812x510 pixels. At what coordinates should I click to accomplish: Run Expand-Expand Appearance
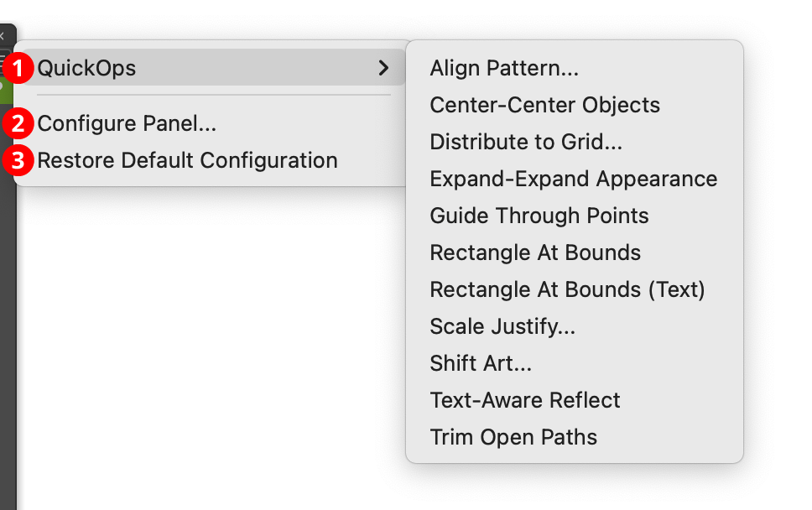[x=573, y=179]
